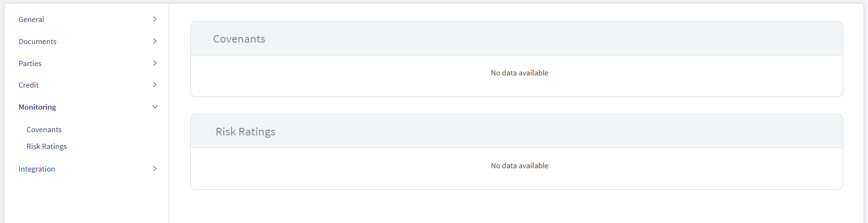Expand the General section chevron

[155, 19]
